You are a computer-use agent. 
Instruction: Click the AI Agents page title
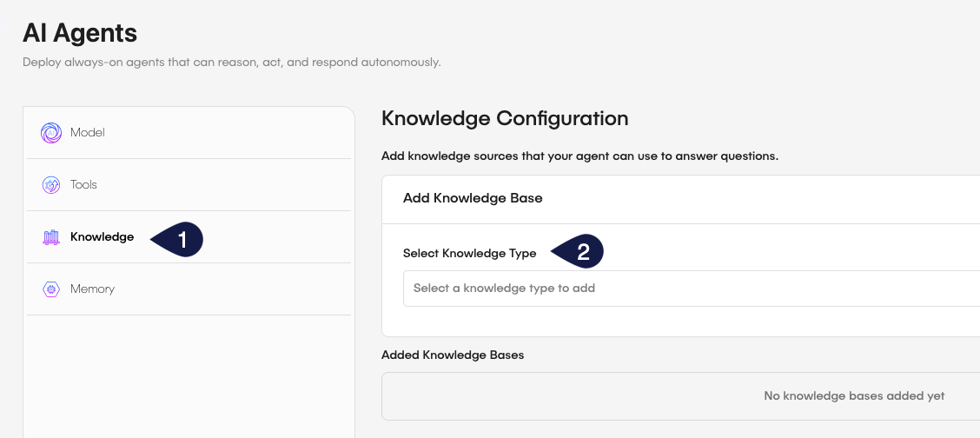pyautogui.click(x=80, y=33)
